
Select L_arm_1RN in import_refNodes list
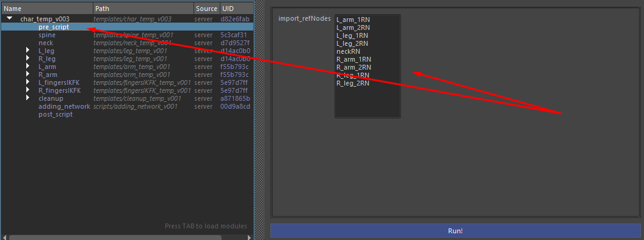tap(353, 20)
